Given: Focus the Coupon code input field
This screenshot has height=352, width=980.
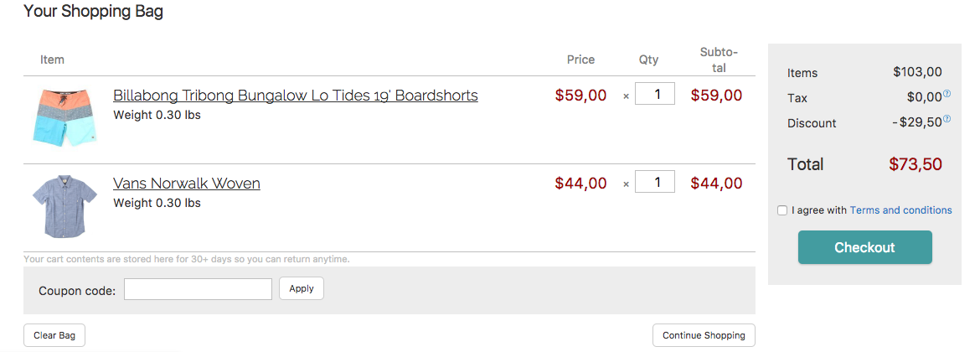Looking at the screenshot, I should click(x=198, y=289).
